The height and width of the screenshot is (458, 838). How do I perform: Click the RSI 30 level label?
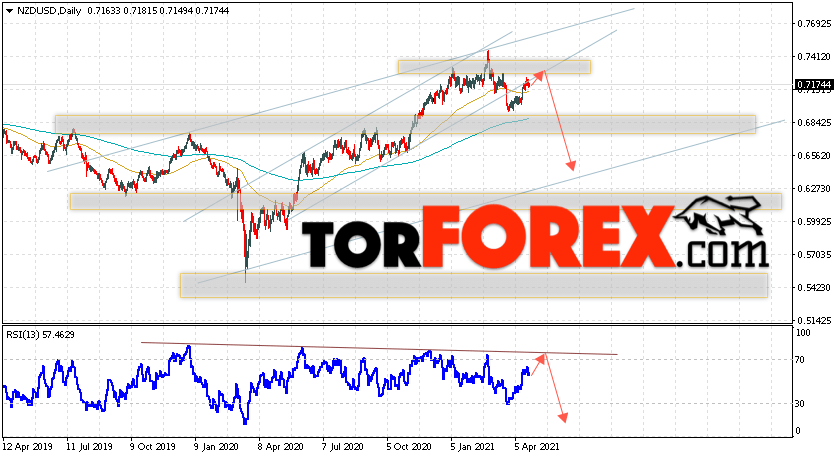click(800, 403)
